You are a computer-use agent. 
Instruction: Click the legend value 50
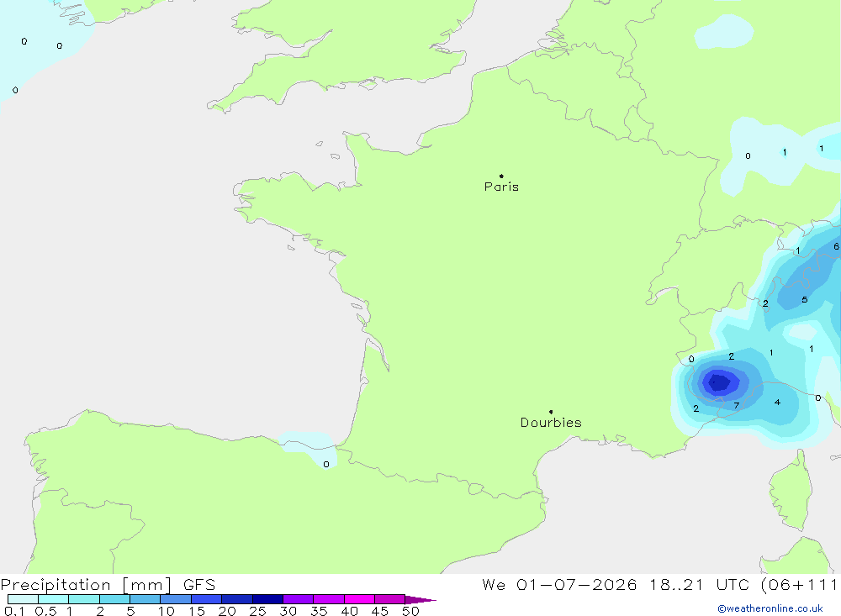(410, 611)
